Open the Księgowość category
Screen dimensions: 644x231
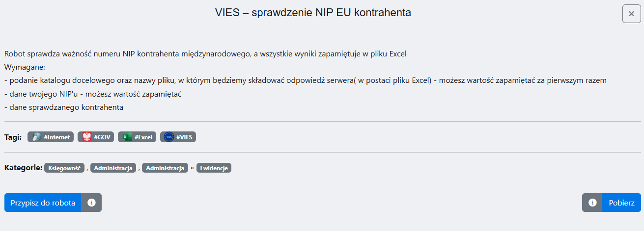pyautogui.click(x=64, y=168)
